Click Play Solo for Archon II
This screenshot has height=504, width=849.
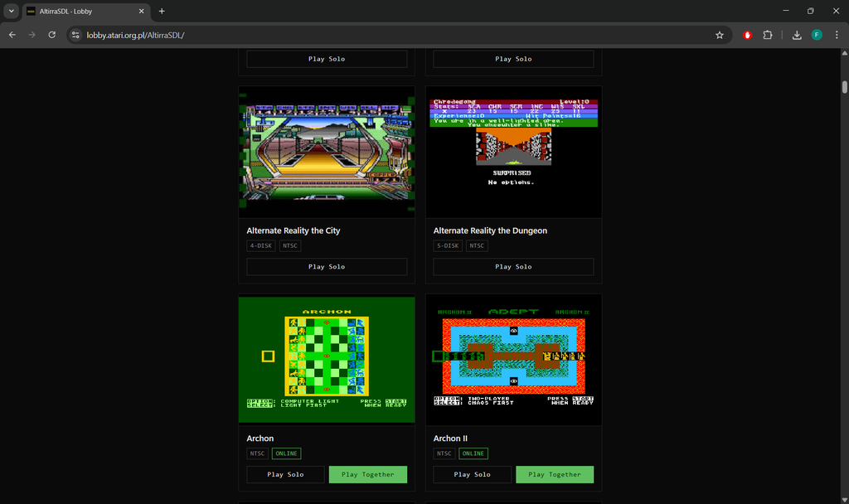472,474
